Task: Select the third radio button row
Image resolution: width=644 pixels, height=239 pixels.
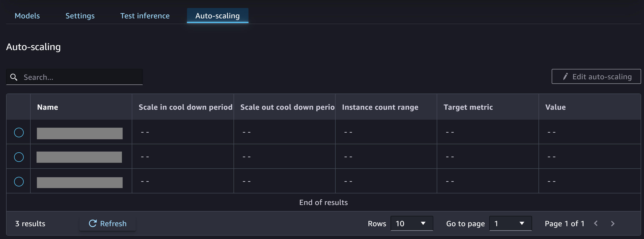Action: [x=19, y=181]
